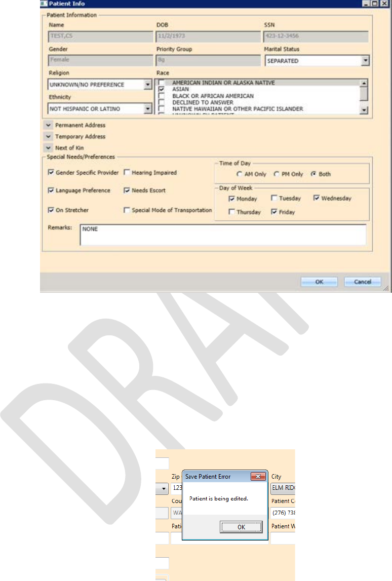
Task: Check the Thursday checkbox
Action: pyautogui.click(x=231, y=212)
